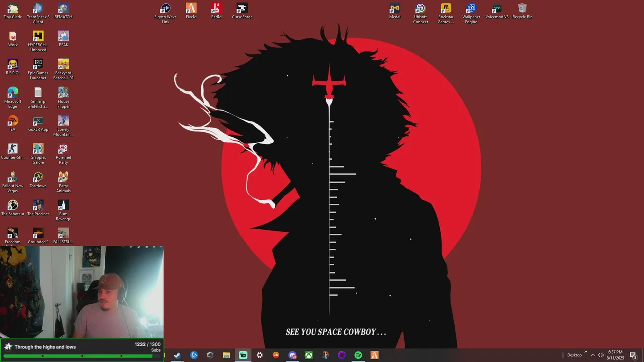Screen dimensions: 644x362
Task: Open the EA app shortcut
Action: tap(13, 124)
